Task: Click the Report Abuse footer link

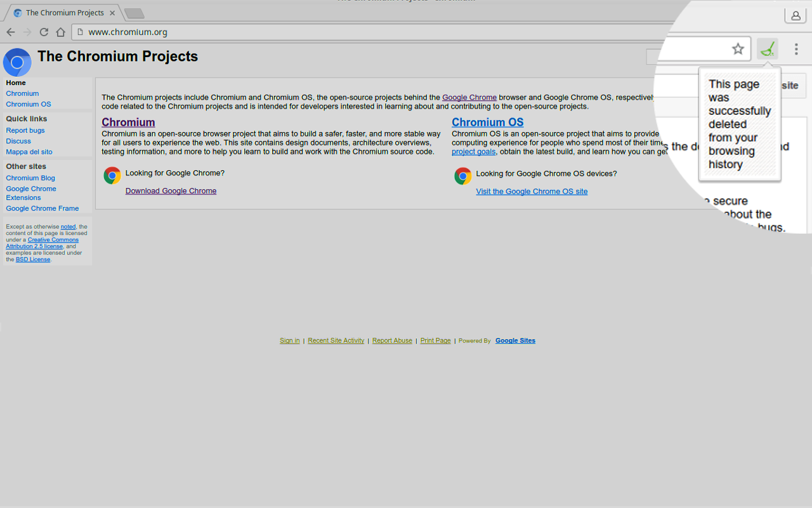Action: point(392,340)
